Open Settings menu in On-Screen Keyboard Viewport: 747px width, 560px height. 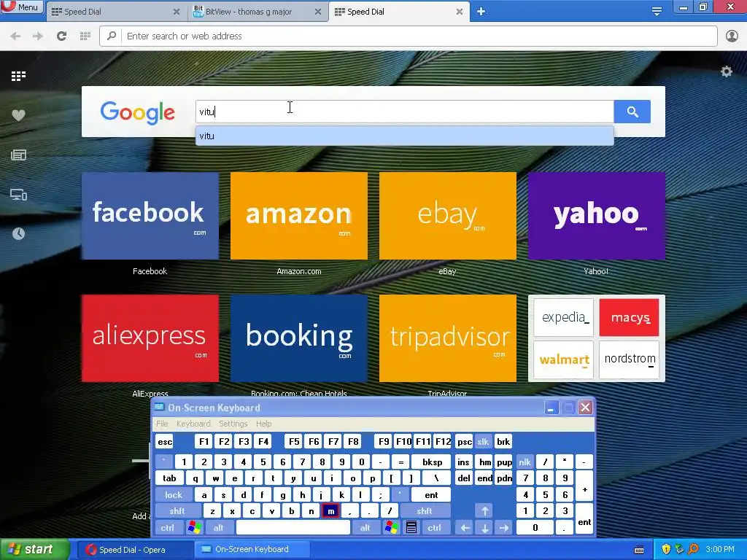tap(233, 424)
